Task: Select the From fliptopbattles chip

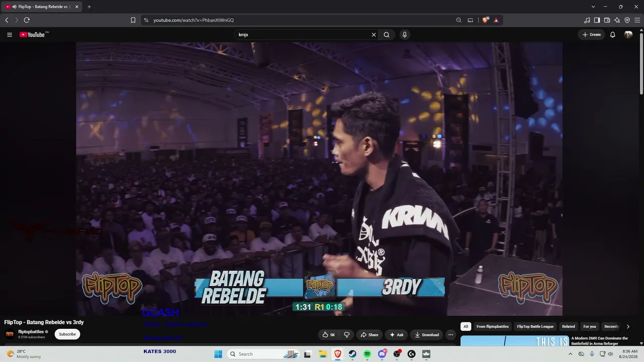Action: pyautogui.click(x=493, y=326)
